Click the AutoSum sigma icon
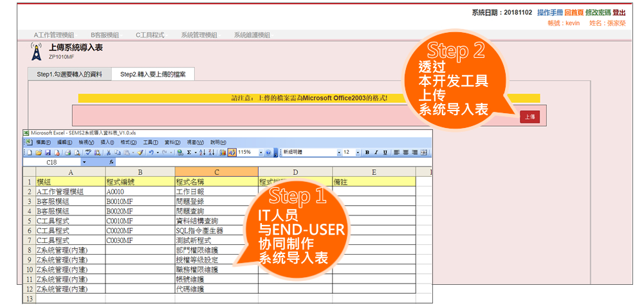The image size is (644, 308). tap(189, 152)
